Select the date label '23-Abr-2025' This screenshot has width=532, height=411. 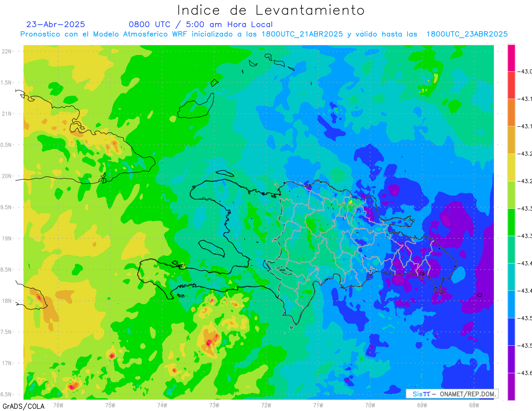tap(55, 24)
